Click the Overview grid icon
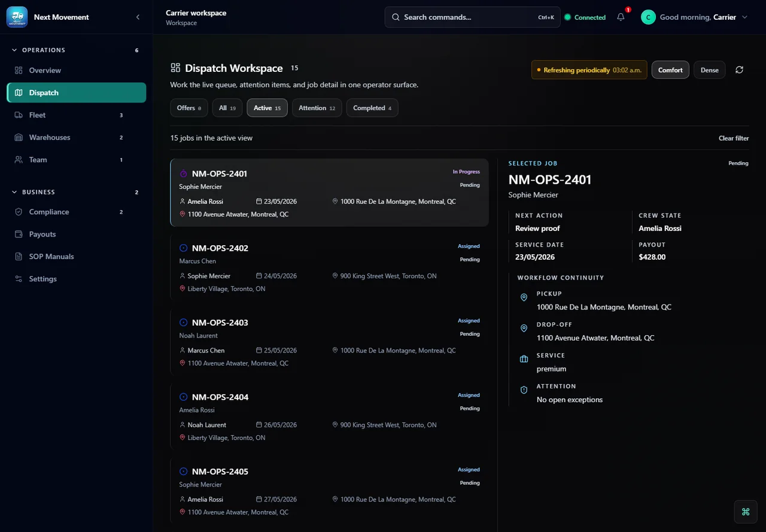Viewport: 766px width, 532px height. [19, 71]
